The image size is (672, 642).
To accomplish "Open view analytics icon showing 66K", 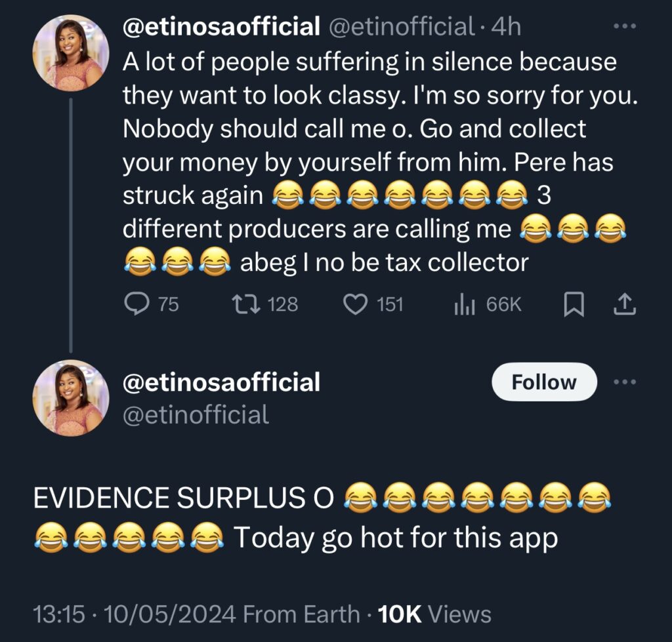I will point(464,303).
